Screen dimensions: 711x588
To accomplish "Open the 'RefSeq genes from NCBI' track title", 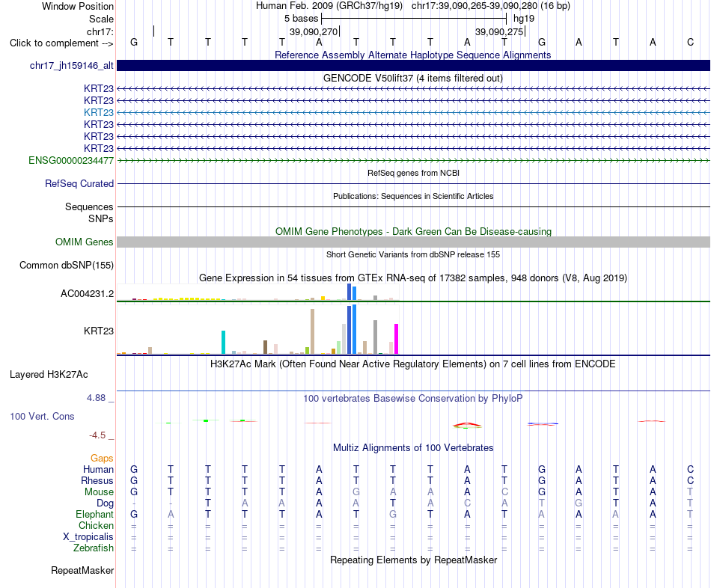I will tap(413, 173).
